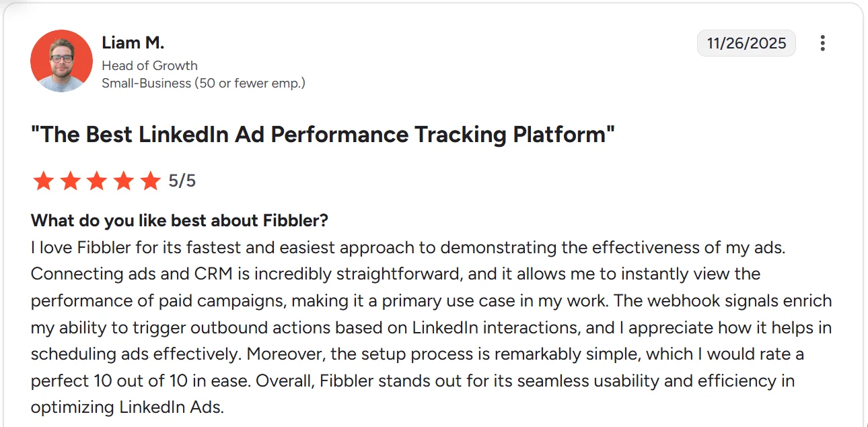Click Liam M.'s profile avatar photo
The image size is (868, 427).
[61, 61]
